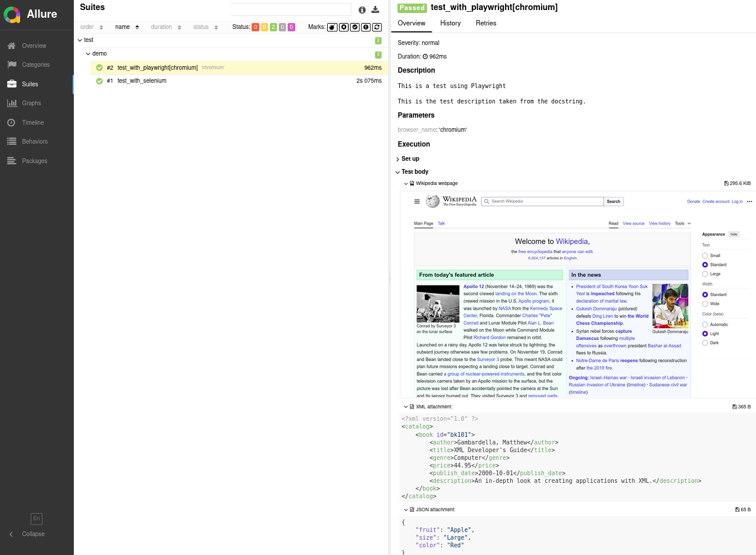Select the Suites briefcase icon
Viewport: 756px width, 555px height.
pos(12,84)
